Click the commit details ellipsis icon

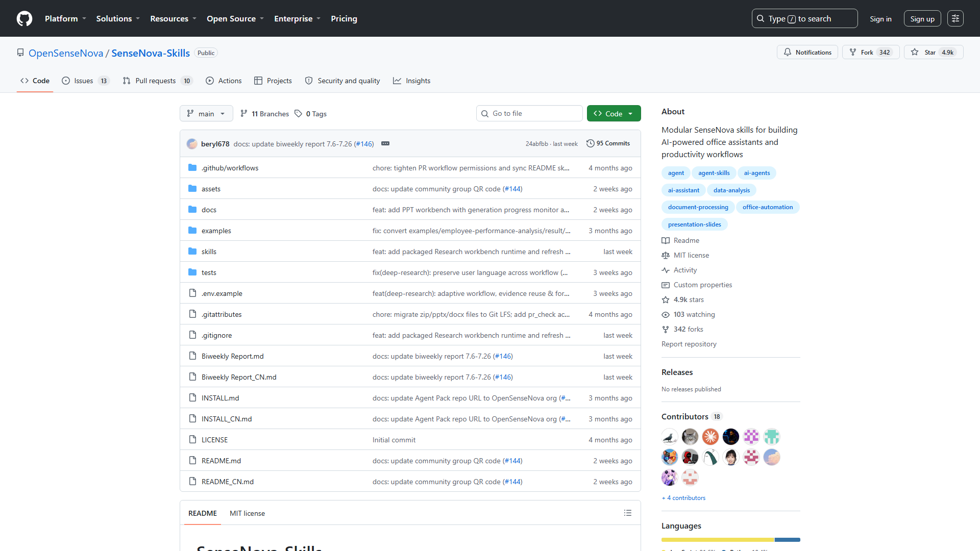pos(385,144)
